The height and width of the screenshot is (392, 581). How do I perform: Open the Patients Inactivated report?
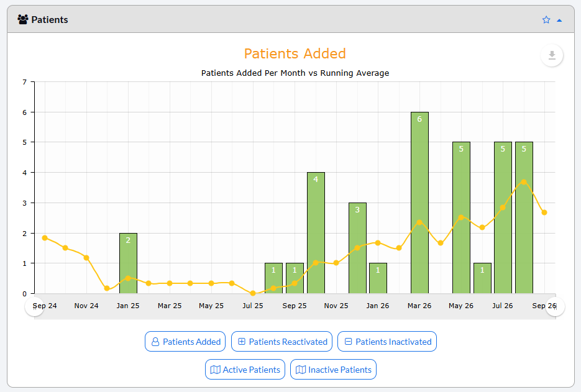tap(387, 341)
